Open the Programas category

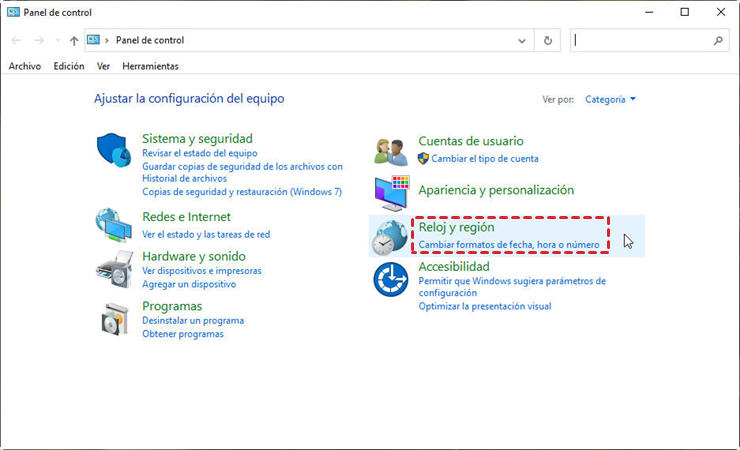pos(172,307)
